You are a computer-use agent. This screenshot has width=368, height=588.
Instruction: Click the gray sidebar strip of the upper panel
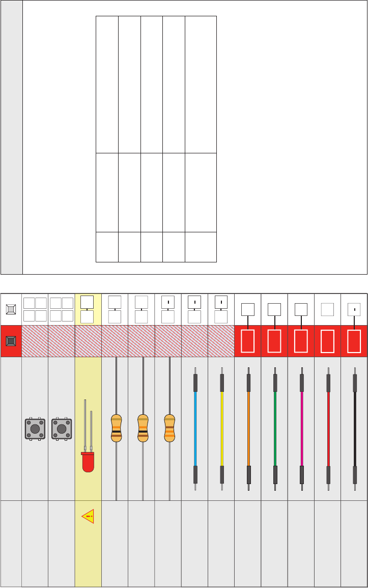coord(12,137)
